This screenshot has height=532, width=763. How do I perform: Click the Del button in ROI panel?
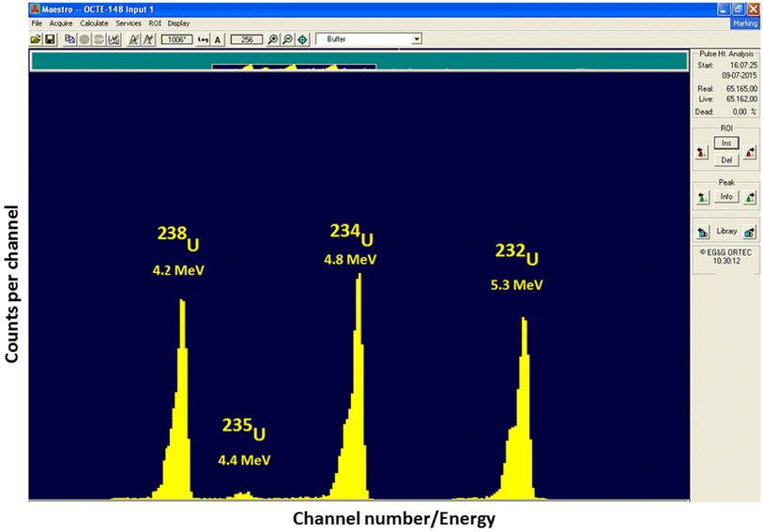coord(725,160)
